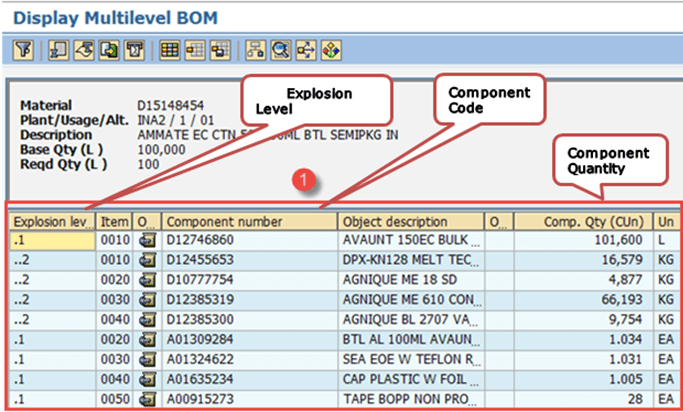
Task: Select quantity cell showing 101,600
Action: point(582,240)
